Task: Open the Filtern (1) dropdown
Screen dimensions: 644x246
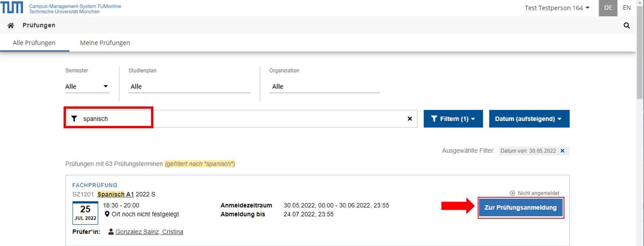Action: (x=453, y=119)
